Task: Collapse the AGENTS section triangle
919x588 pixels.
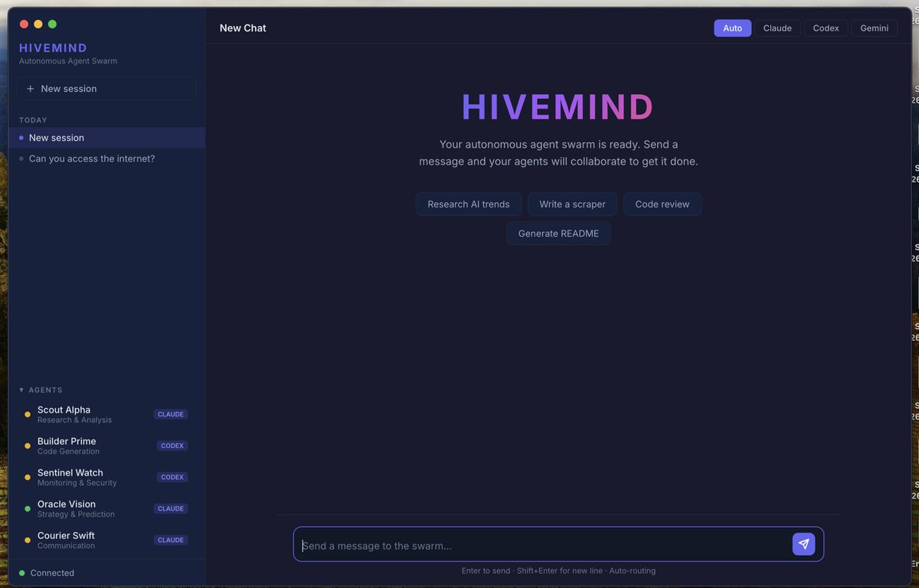Action: pyautogui.click(x=21, y=390)
